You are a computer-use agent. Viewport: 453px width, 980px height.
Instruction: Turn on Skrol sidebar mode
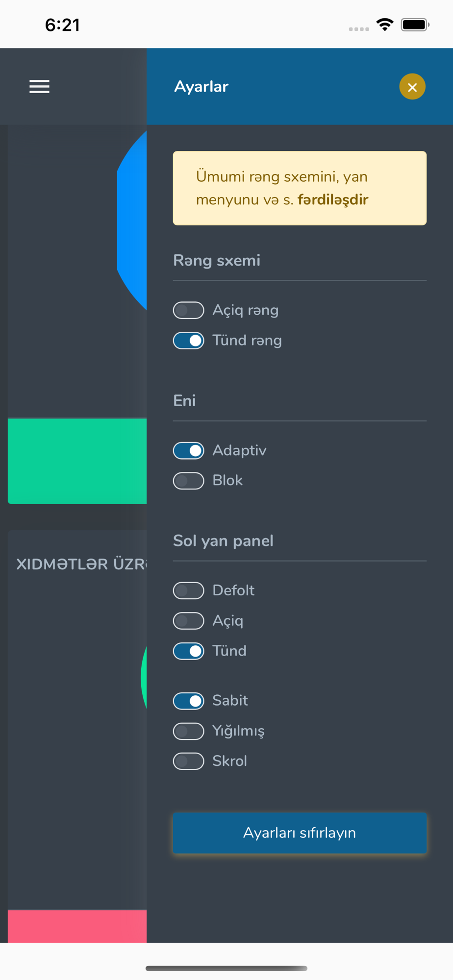point(189,761)
